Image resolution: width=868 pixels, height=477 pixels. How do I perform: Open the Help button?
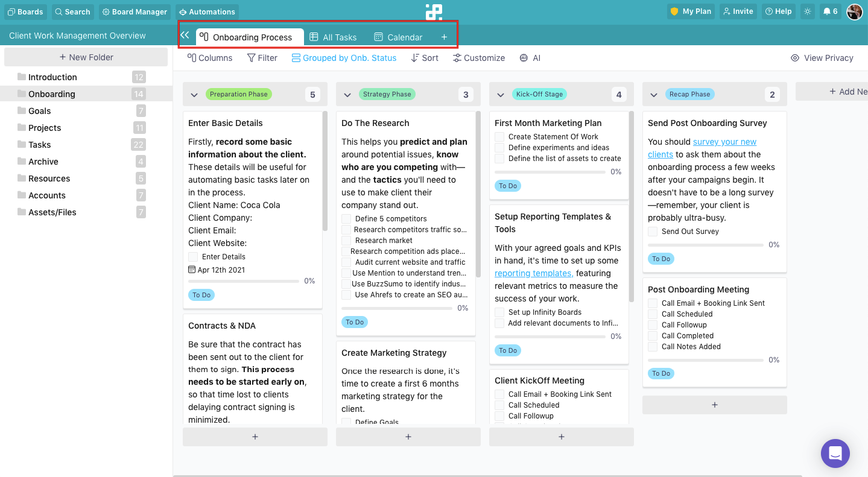tap(778, 11)
